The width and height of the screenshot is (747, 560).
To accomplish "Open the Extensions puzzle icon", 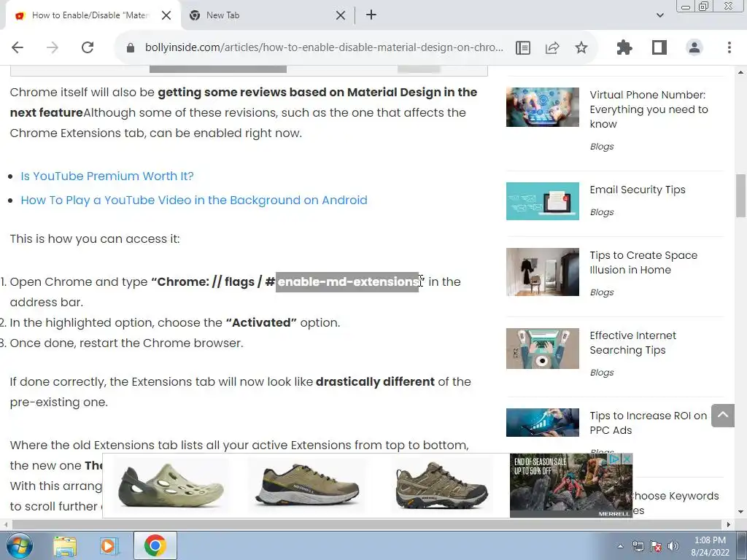I will coord(624,47).
